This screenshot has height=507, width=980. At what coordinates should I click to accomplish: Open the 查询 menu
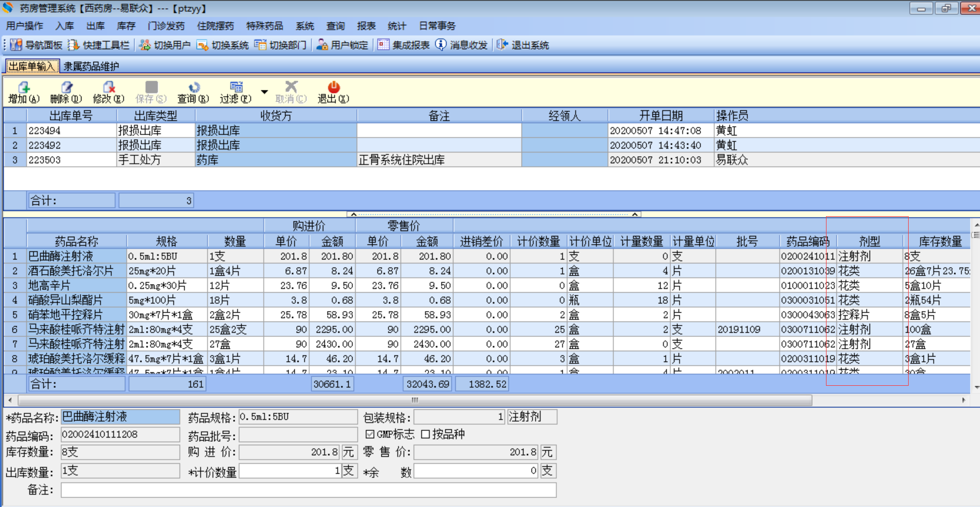(336, 26)
